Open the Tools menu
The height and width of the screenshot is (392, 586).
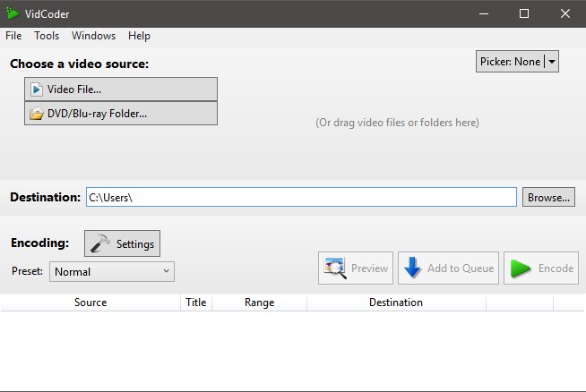click(x=47, y=36)
